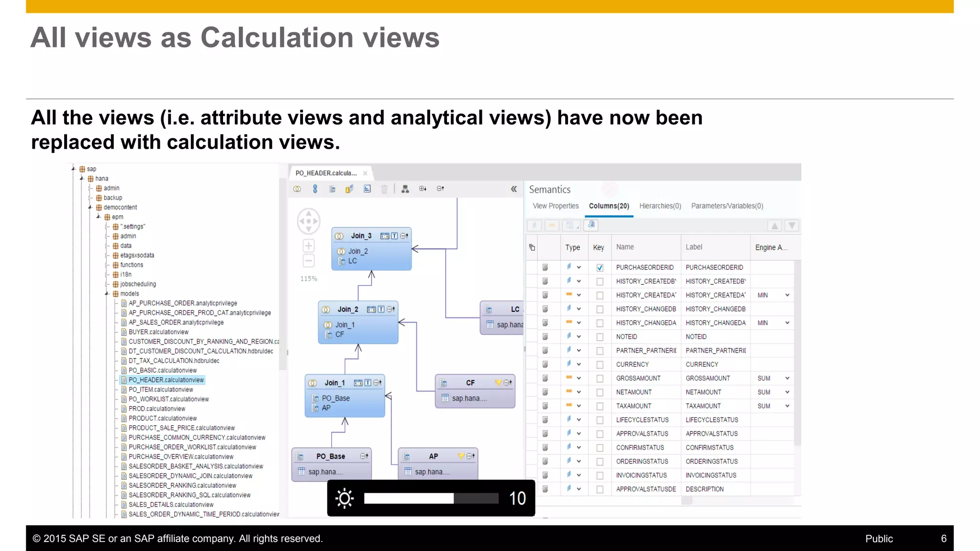
Task: Check the Key checkbox for INVOICINGSTATUS
Action: click(600, 476)
